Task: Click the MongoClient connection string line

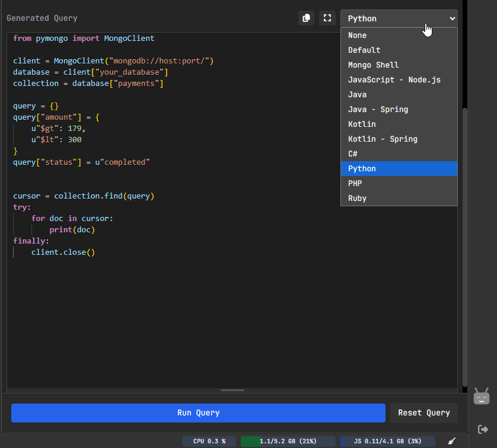Action: [x=113, y=61]
